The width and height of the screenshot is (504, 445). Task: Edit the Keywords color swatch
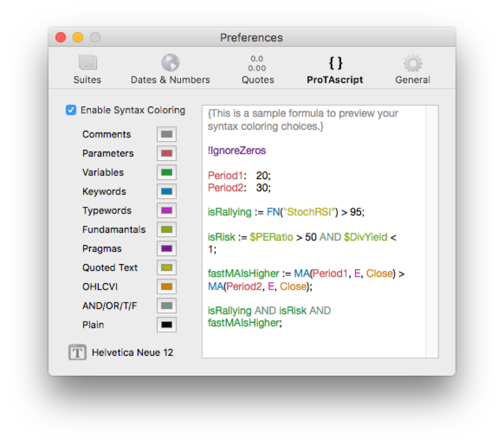[x=166, y=191]
